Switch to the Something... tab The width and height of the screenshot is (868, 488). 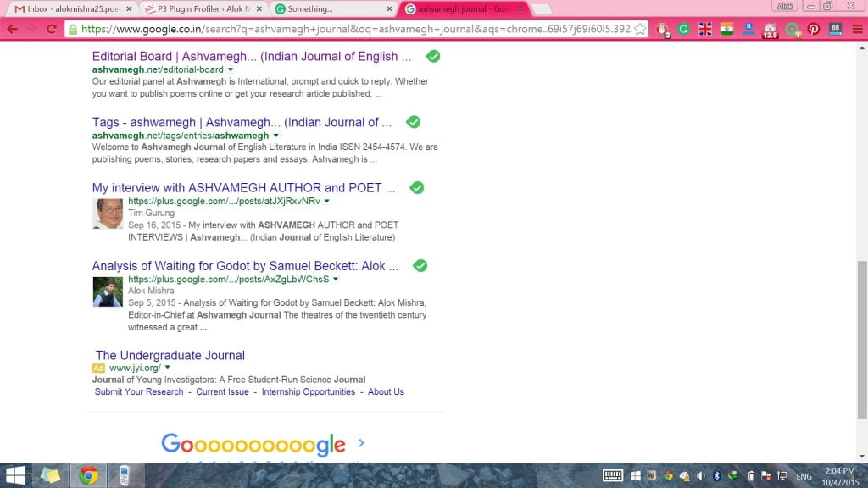[x=332, y=8]
